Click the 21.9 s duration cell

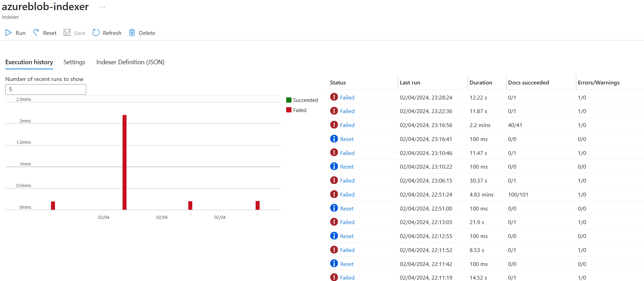477,222
